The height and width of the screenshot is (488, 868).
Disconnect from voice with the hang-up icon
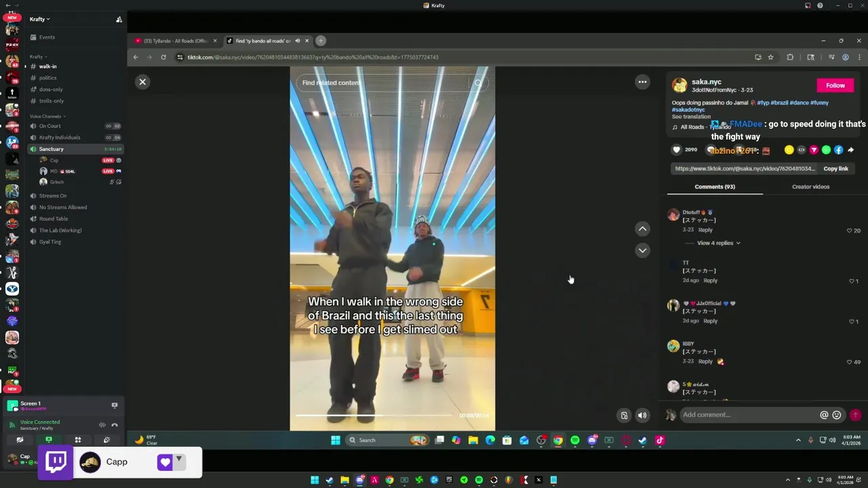coord(114,425)
